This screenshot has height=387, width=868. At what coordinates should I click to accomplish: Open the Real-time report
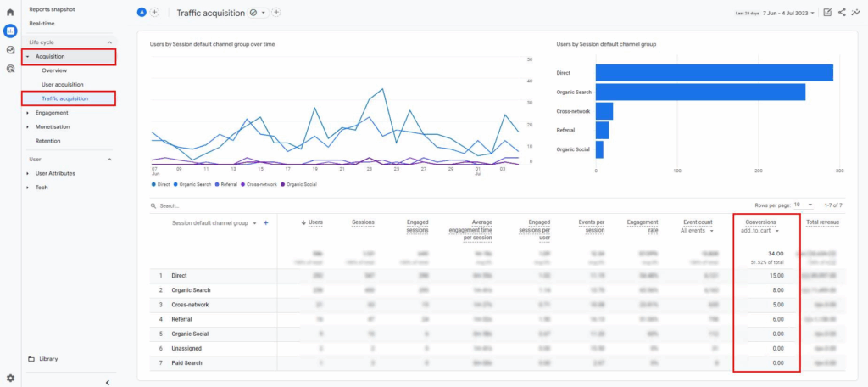click(42, 23)
